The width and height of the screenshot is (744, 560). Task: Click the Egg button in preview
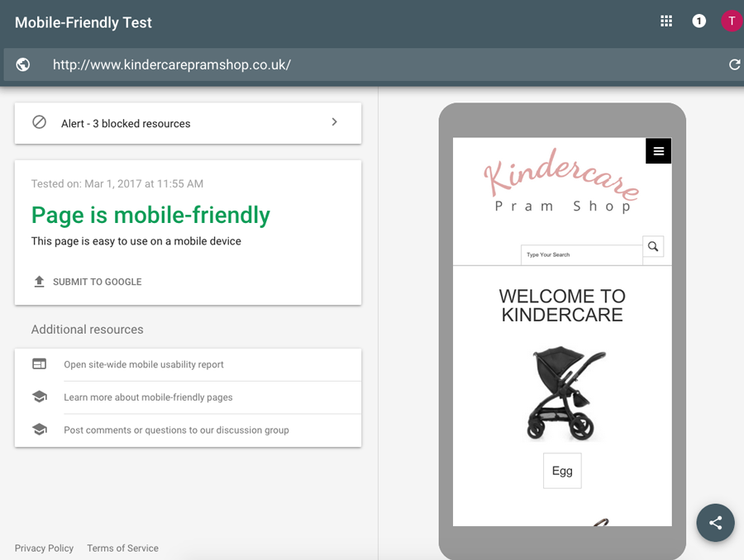coord(562,471)
